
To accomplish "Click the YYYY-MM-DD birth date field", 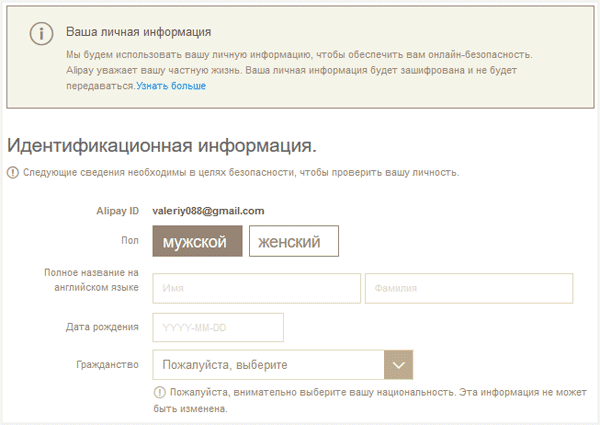I will [x=218, y=327].
